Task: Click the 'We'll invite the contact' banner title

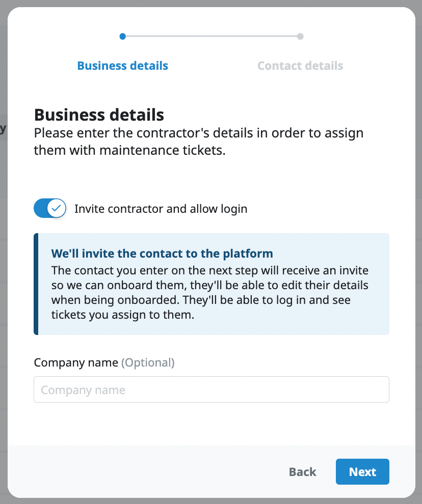Action: coord(162,253)
